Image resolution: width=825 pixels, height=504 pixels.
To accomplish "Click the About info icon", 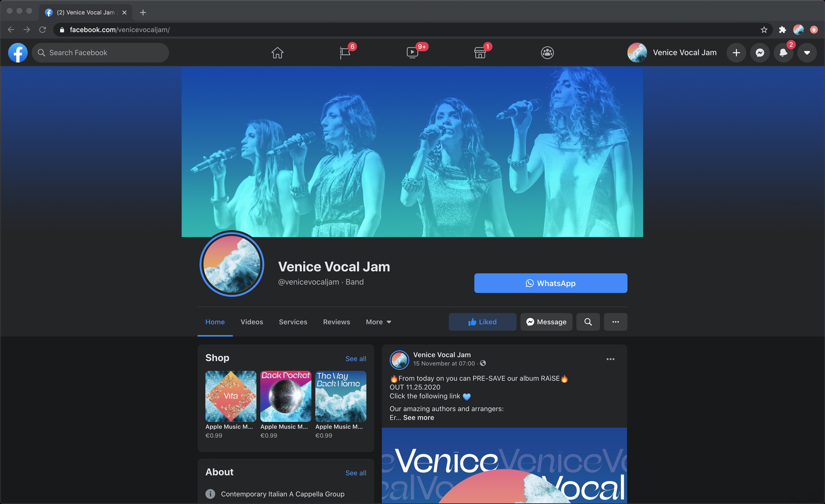I will tap(210, 494).
